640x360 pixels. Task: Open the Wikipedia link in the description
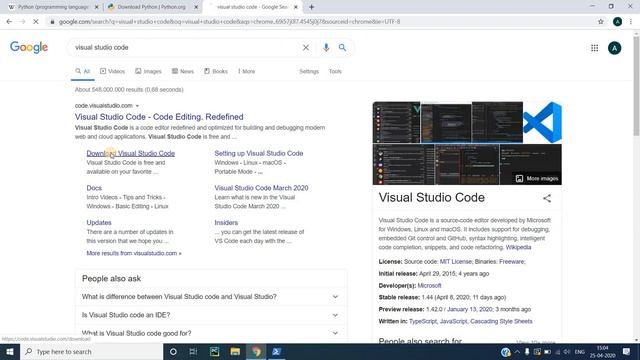(x=518, y=247)
